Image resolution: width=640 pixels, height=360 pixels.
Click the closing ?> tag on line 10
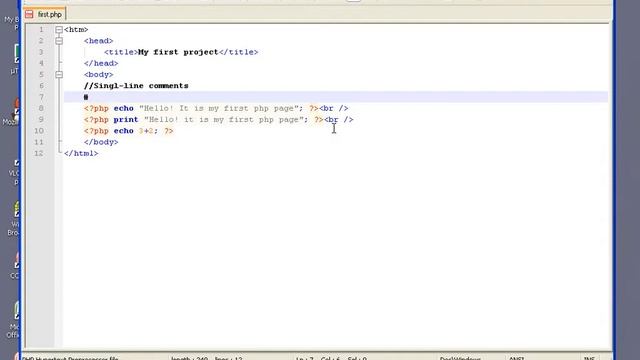coord(169,131)
